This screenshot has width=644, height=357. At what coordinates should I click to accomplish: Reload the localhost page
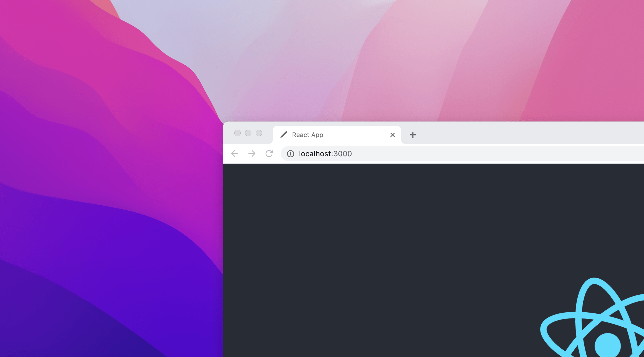point(269,154)
